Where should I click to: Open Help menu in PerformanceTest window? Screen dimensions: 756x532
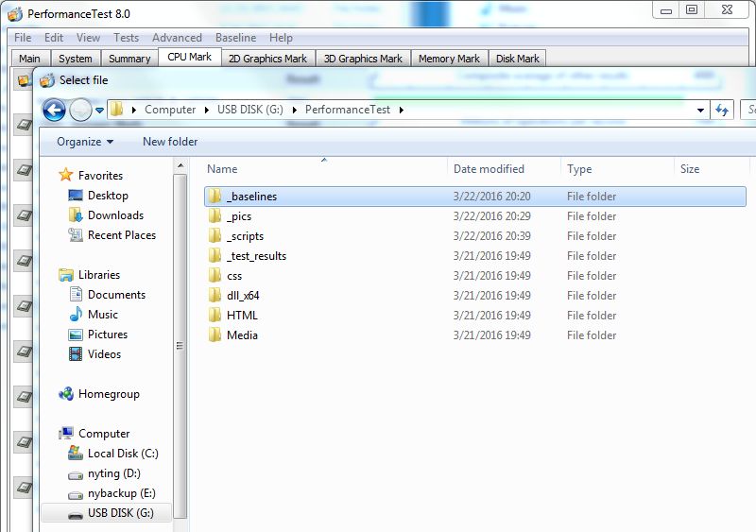click(x=281, y=38)
